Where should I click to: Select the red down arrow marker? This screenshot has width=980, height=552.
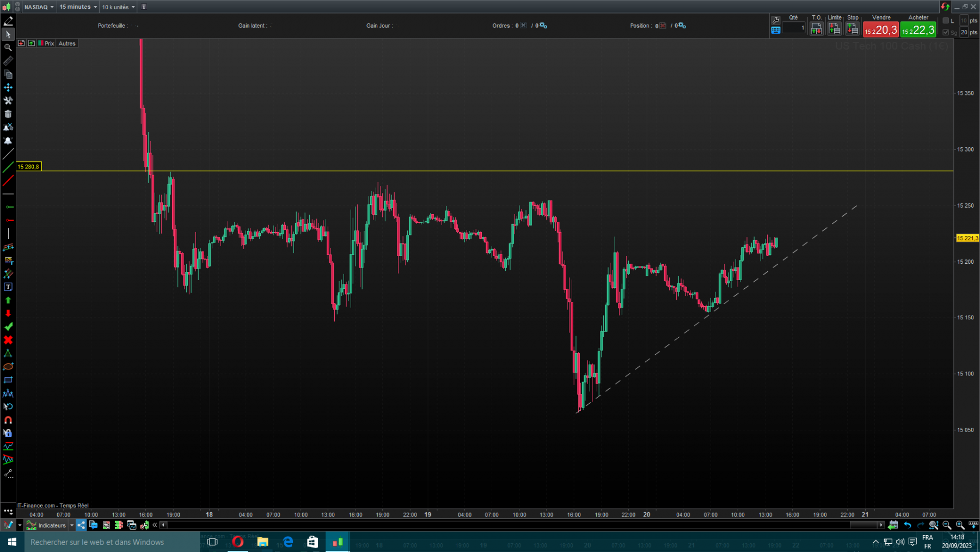pyautogui.click(x=8, y=313)
